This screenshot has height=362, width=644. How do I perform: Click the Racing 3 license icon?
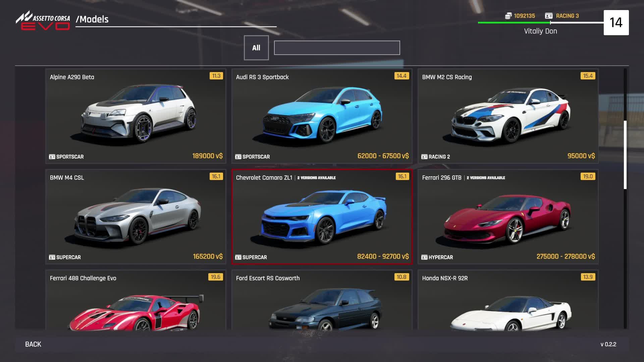(x=549, y=16)
